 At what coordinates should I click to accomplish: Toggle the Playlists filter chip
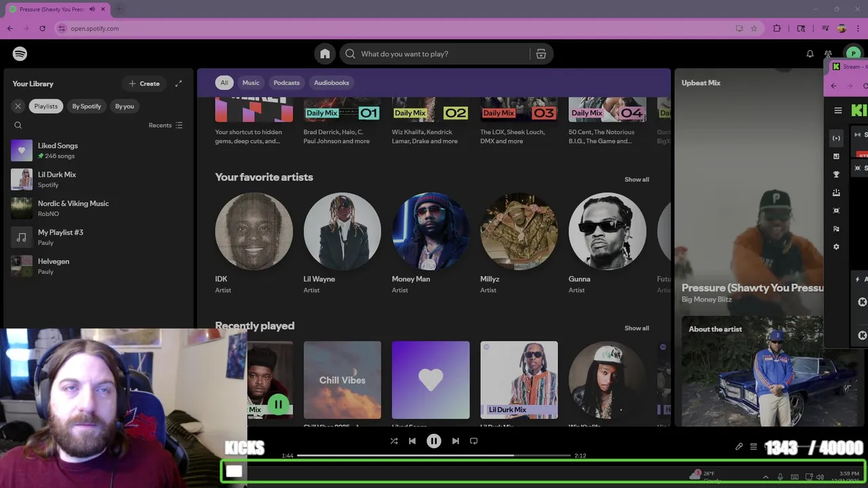point(46,106)
